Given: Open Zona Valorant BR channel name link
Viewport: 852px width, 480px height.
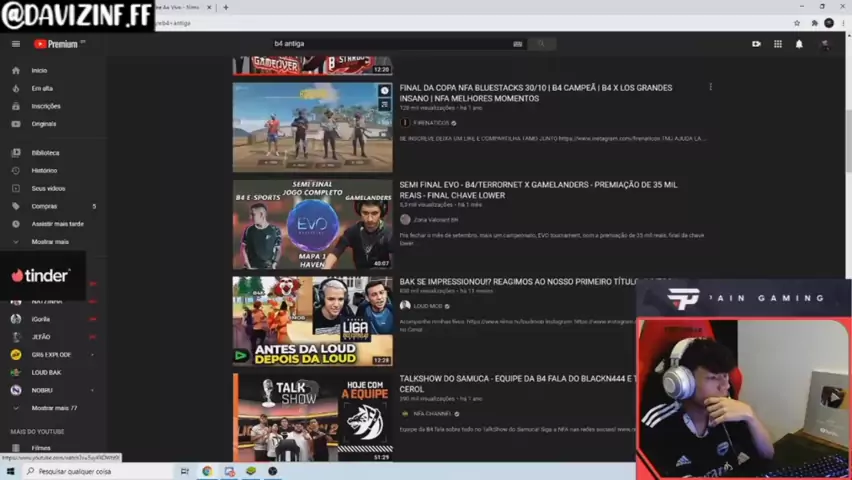Looking at the screenshot, I should coord(436,220).
